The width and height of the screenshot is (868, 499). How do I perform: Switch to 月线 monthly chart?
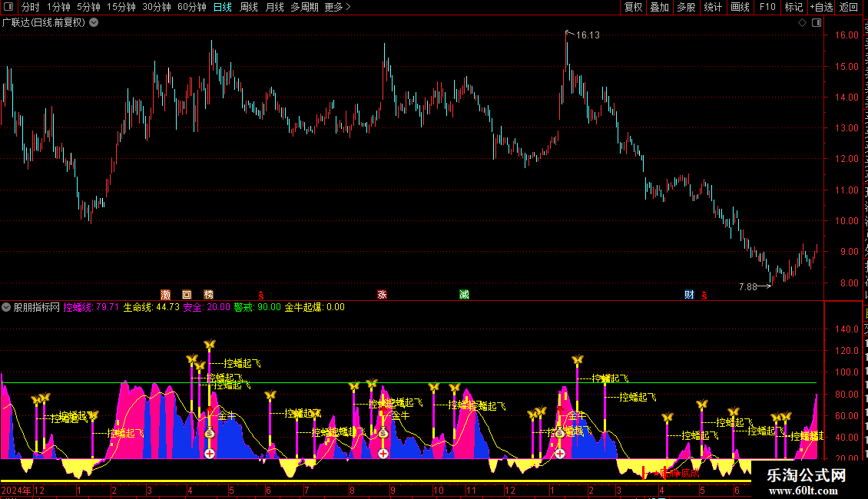pyautogui.click(x=274, y=7)
